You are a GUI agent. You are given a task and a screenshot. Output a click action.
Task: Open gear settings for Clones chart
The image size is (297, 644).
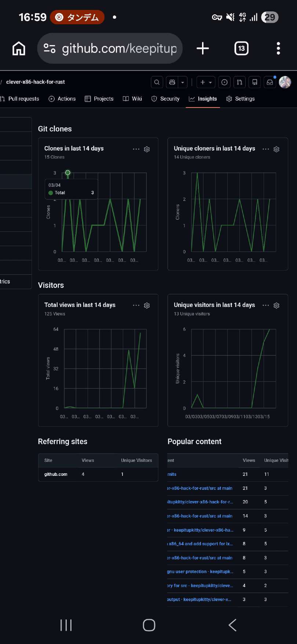click(x=147, y=149)
